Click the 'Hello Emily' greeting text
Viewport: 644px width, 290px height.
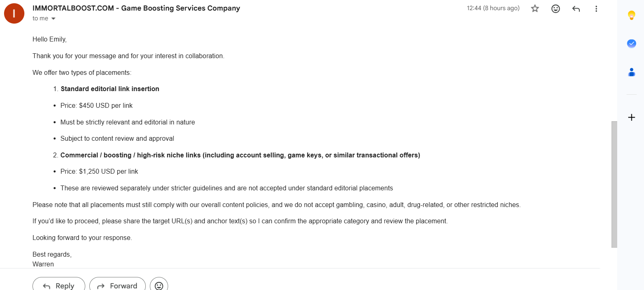click(50, 39)
